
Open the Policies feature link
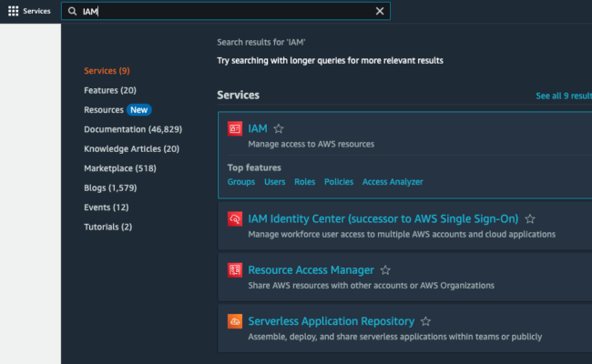(339, 182)
